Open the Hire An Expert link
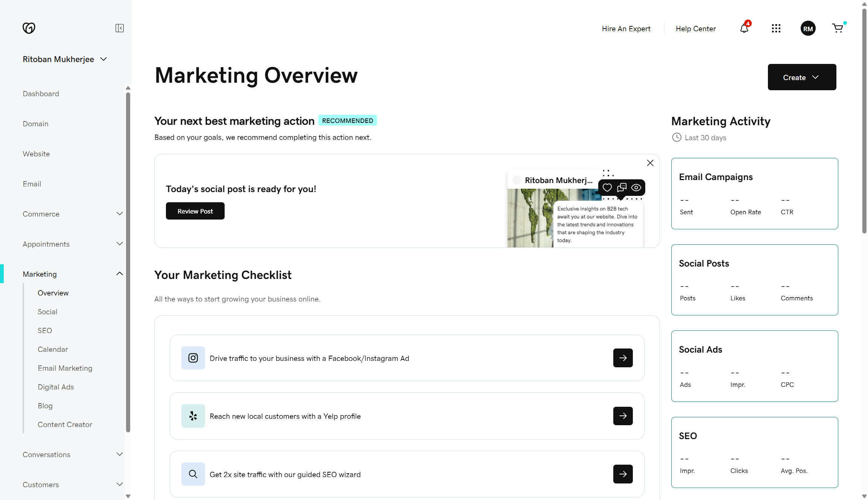The image size is (868, 500). click(626, 29)
